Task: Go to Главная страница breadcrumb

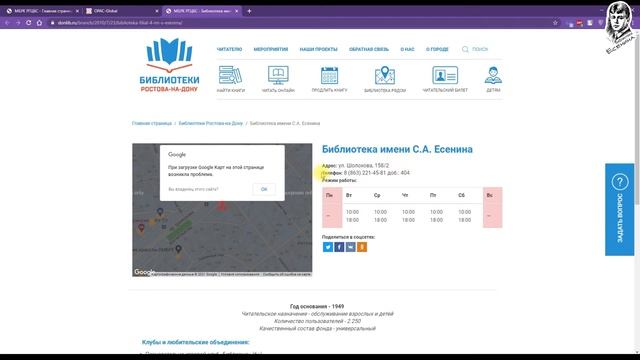Action: [x=151, y=123]
